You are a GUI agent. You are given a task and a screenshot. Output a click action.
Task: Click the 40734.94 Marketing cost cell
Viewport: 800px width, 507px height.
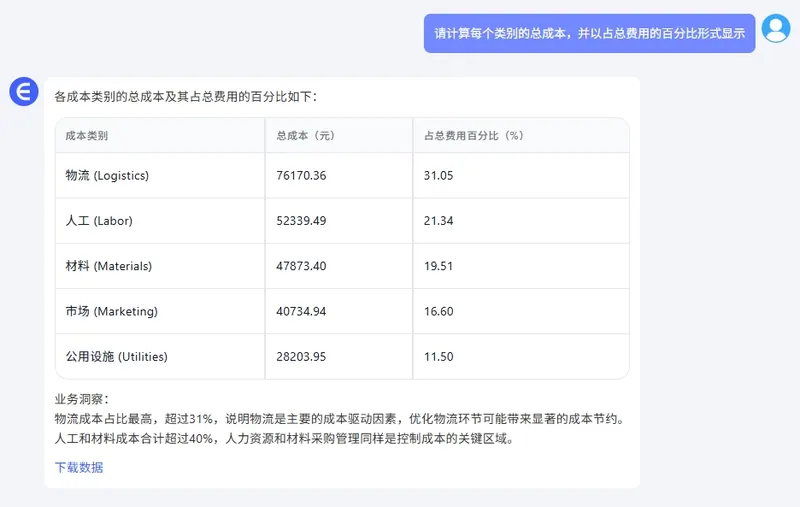click(x=301, y=311)
